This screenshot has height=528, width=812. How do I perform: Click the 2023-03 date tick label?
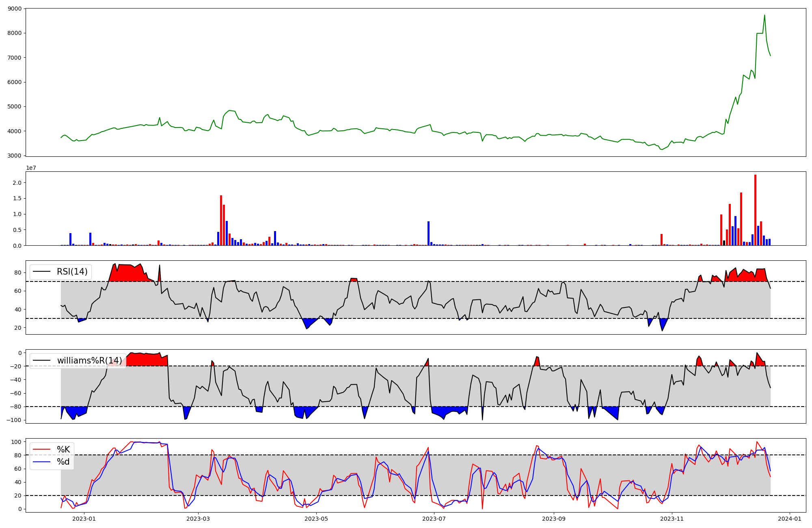tap(198, 519)
